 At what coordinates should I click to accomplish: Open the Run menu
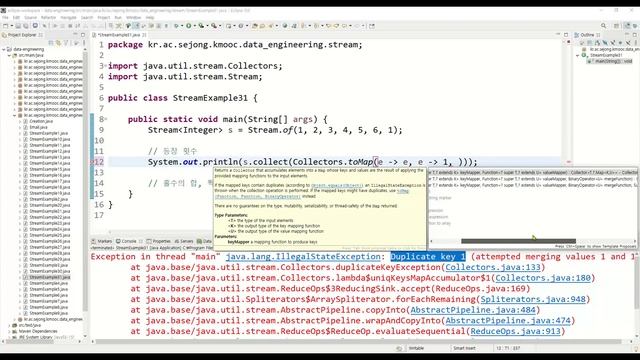coord(118,18)
